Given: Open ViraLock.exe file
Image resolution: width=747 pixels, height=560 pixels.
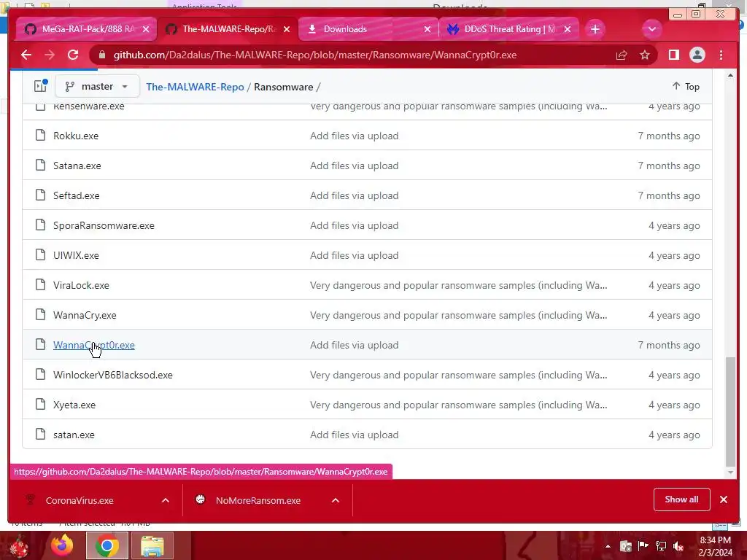Looking at the screenshot, I should (x=81, y=285).
